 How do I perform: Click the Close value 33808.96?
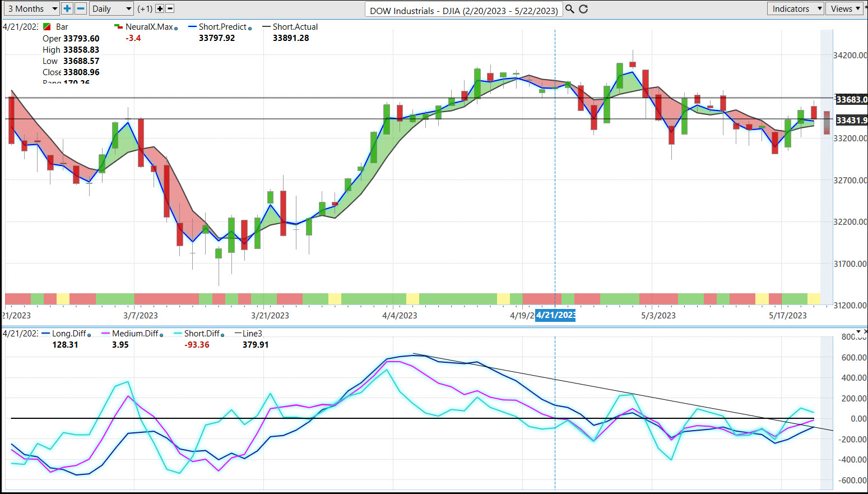click(x=81, y=72)
